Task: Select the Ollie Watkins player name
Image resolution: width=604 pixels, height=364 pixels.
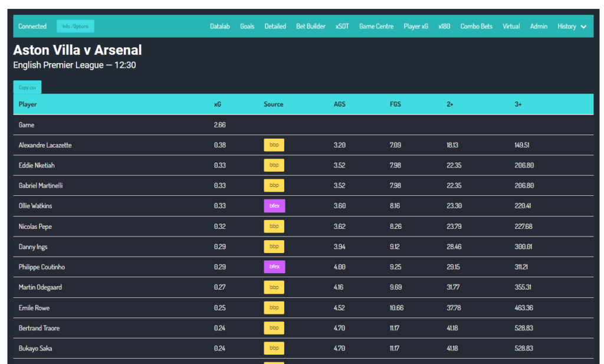Action: (x=35, y=206)
